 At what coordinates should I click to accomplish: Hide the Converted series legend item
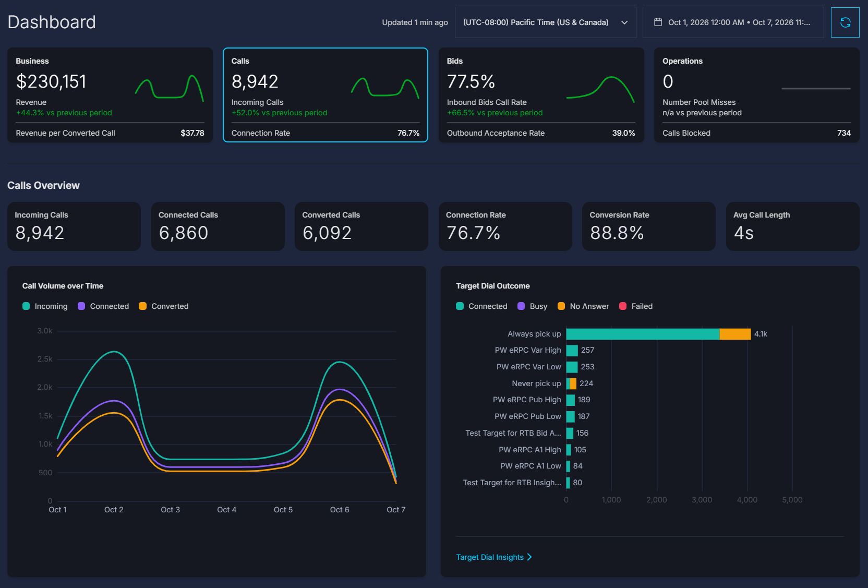tap(164, 306)
